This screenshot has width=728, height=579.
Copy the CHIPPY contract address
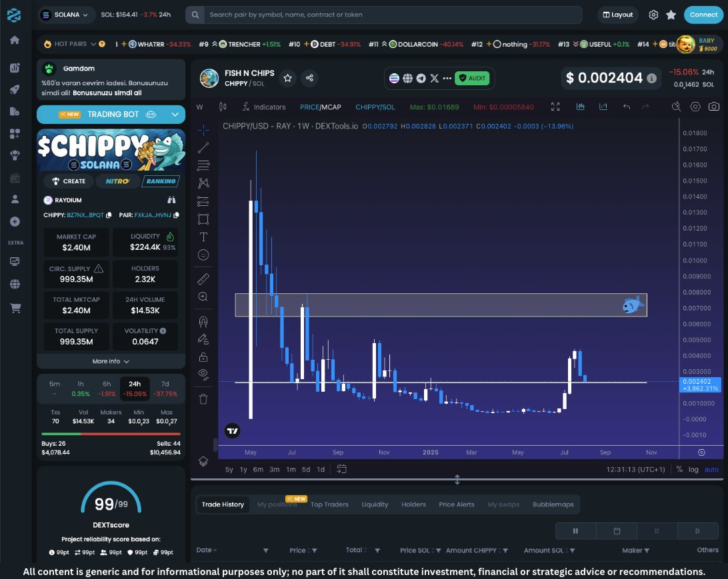(x=109, y=215)
